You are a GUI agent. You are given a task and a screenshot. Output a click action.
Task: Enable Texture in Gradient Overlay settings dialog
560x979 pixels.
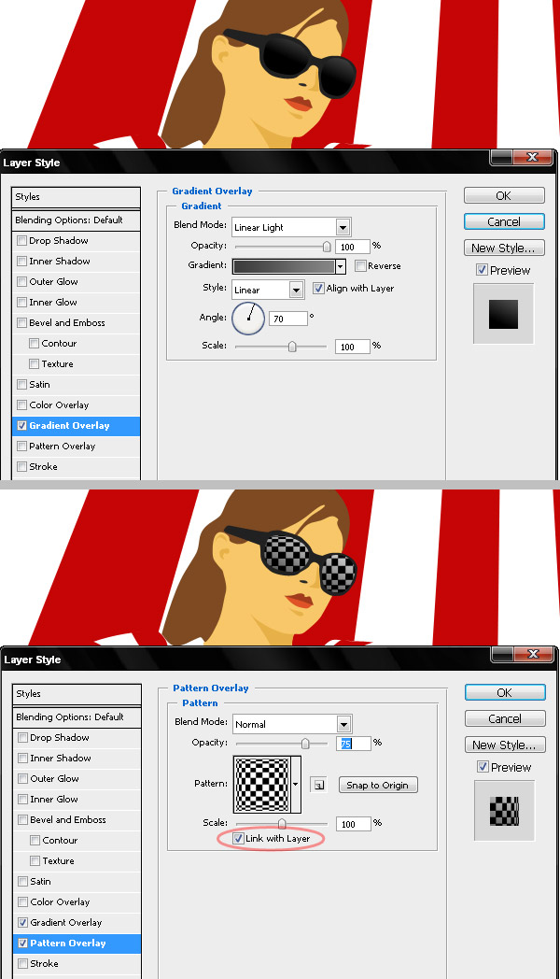[x=35, y=364]
